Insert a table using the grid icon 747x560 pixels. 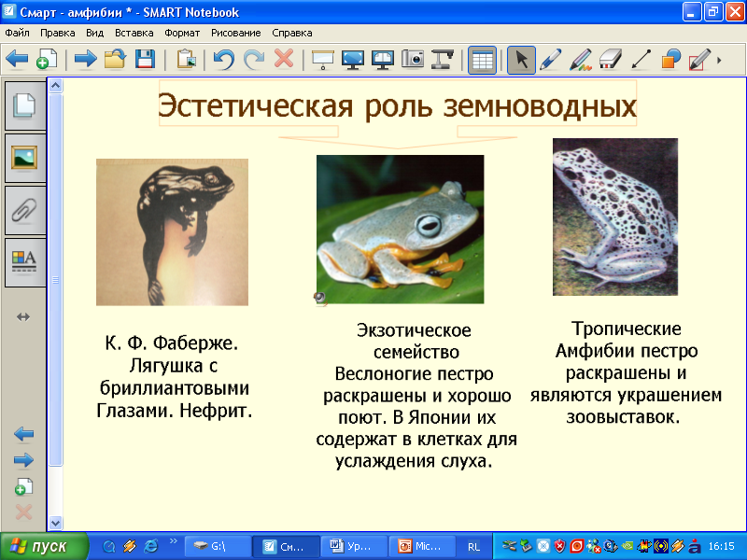482,60
